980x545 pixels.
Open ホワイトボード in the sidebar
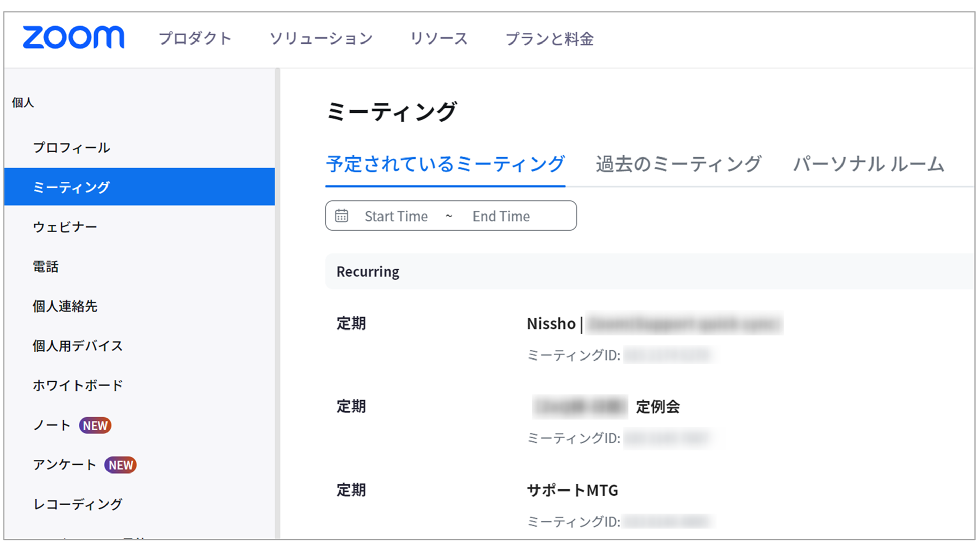click(x=78, y=385)
